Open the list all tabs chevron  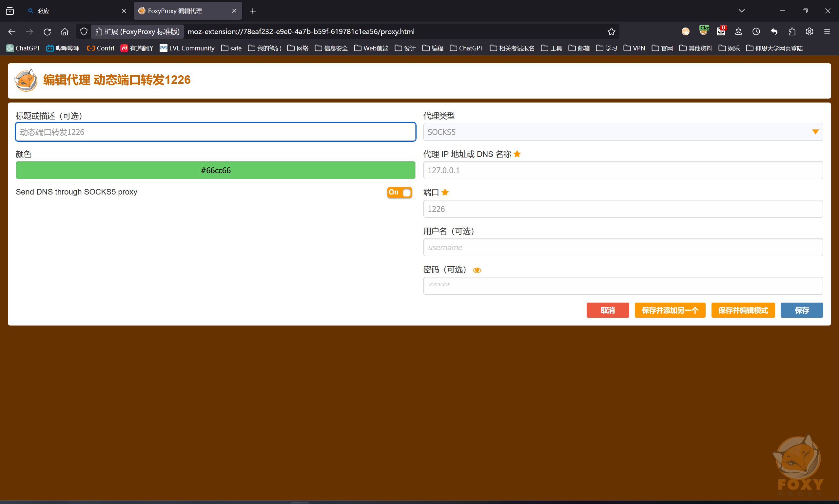click(741, 11)
